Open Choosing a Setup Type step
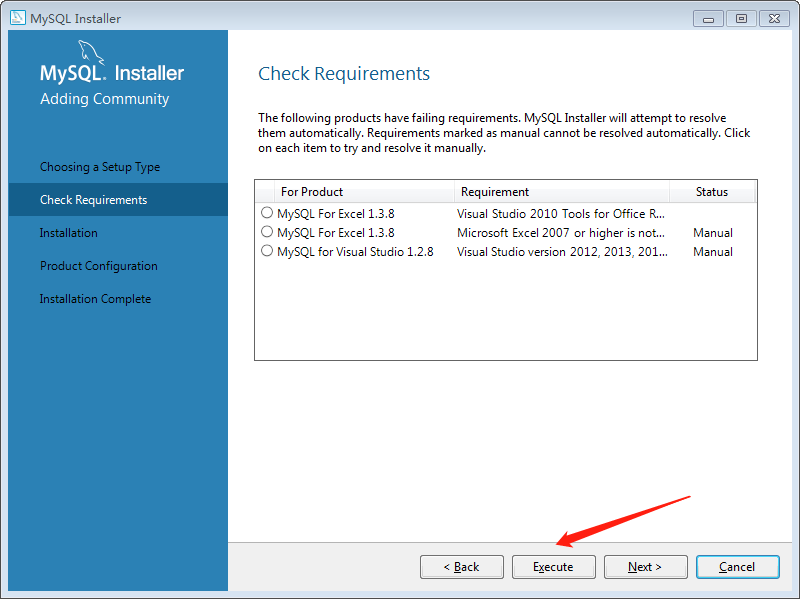 100,167
